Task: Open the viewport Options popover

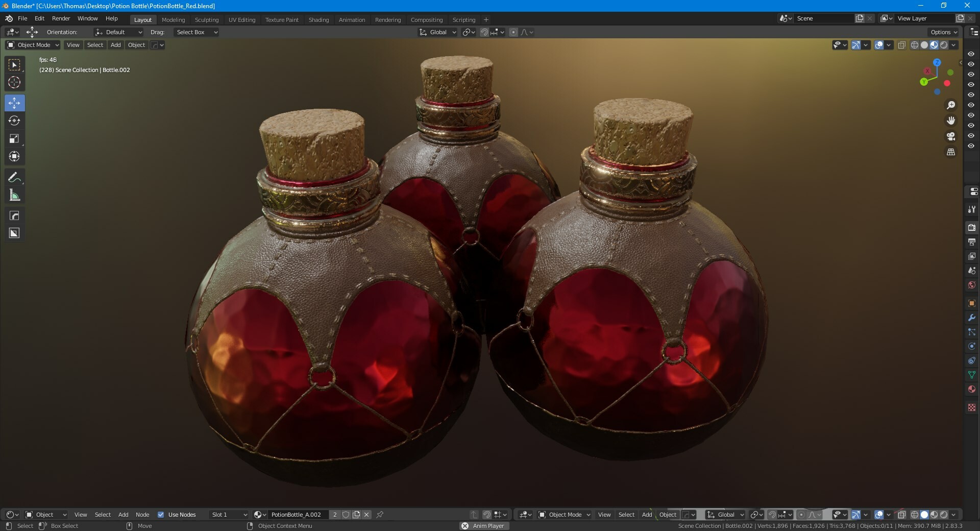Action: pos(942,32)
